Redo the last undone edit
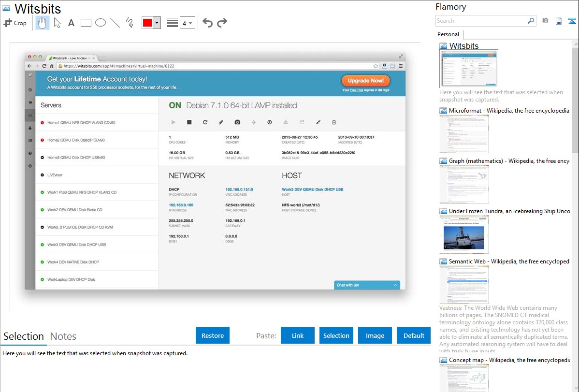579x392 pixels. pyautogui.click(x=222, y=23)
